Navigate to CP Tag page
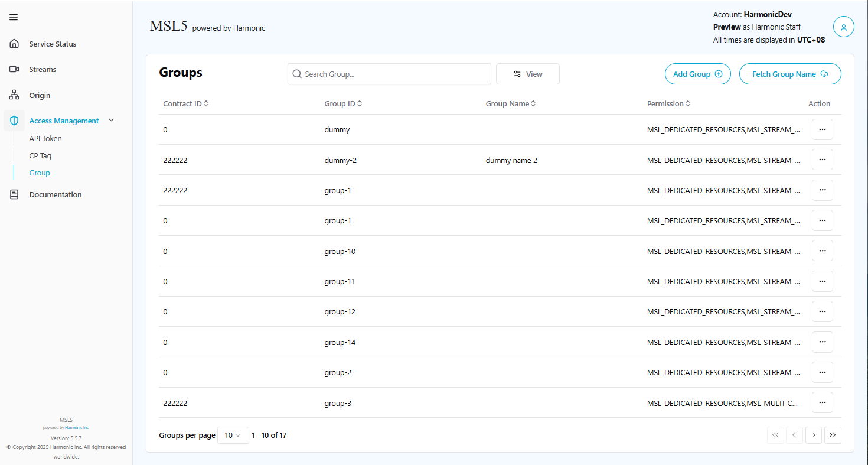Screen dimensions: 868x465 coord(40,156)
